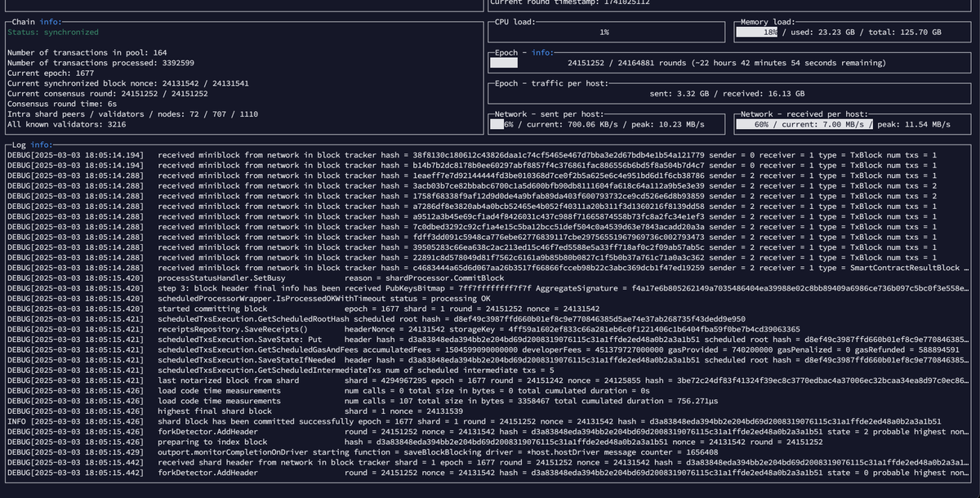The height and width of the screenshot is (498, 980).
Task: Click 'received shard header from network' log line
Action: point(488,461)
